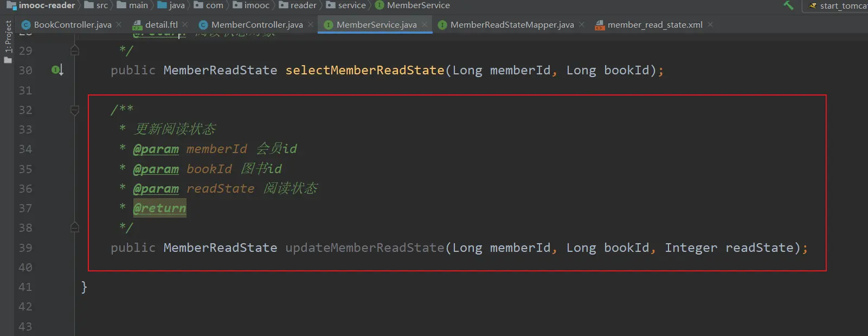
Task: Open the src breadcrumb folder
Action: [96, 5]
